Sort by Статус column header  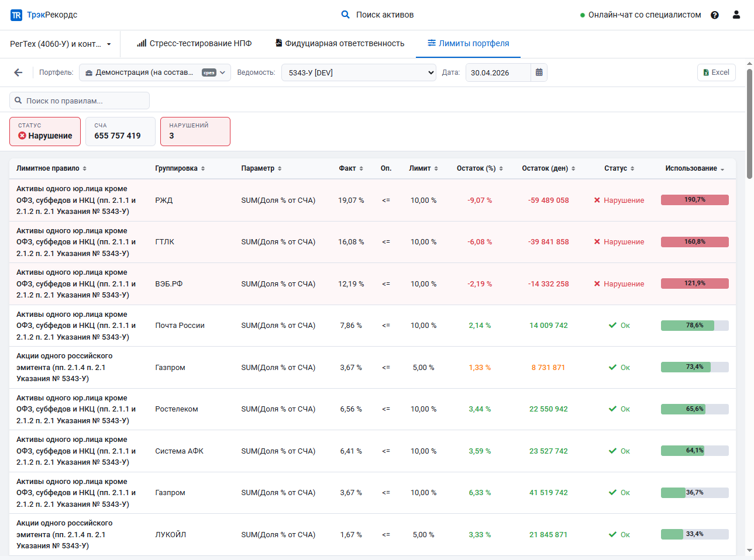[x=619, y=168]
